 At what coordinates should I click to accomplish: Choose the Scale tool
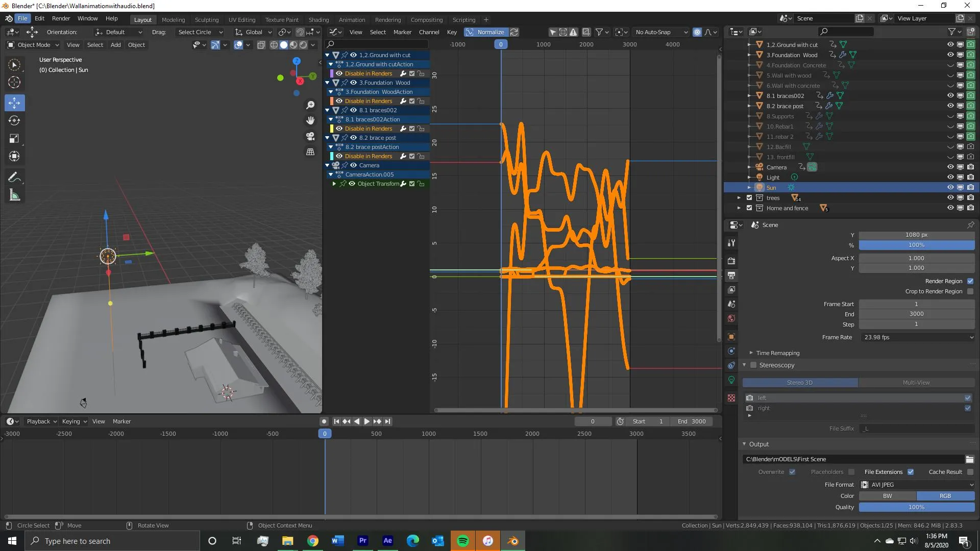pyautogui.click(x=14, y=138)
